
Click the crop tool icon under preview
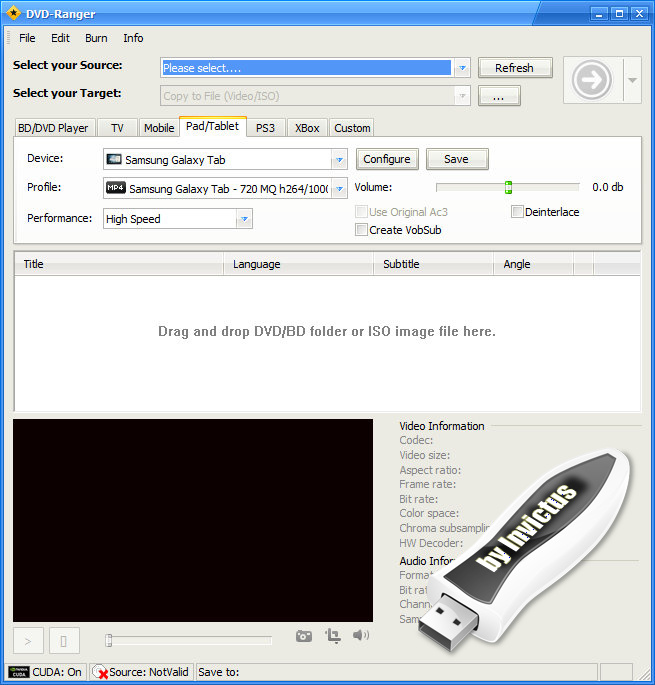[x=333, y=636]
